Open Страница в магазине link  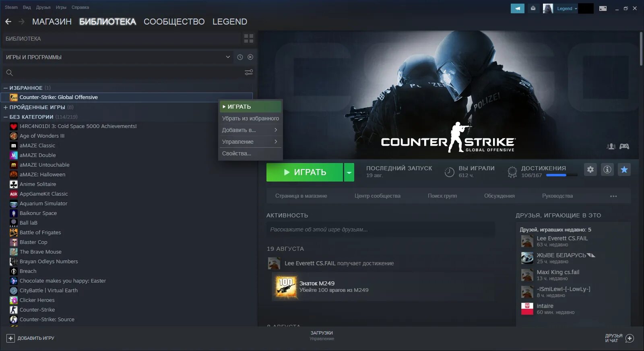click(x=301, y=196)
